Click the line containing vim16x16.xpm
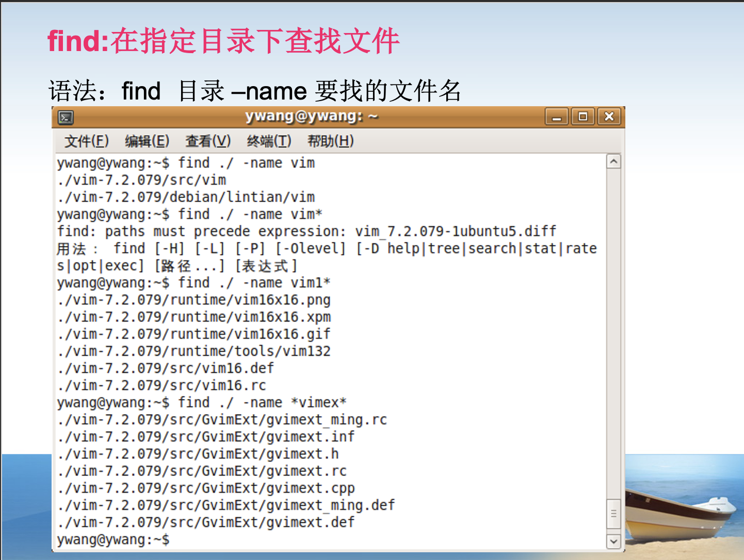 [x=194, y=317]
